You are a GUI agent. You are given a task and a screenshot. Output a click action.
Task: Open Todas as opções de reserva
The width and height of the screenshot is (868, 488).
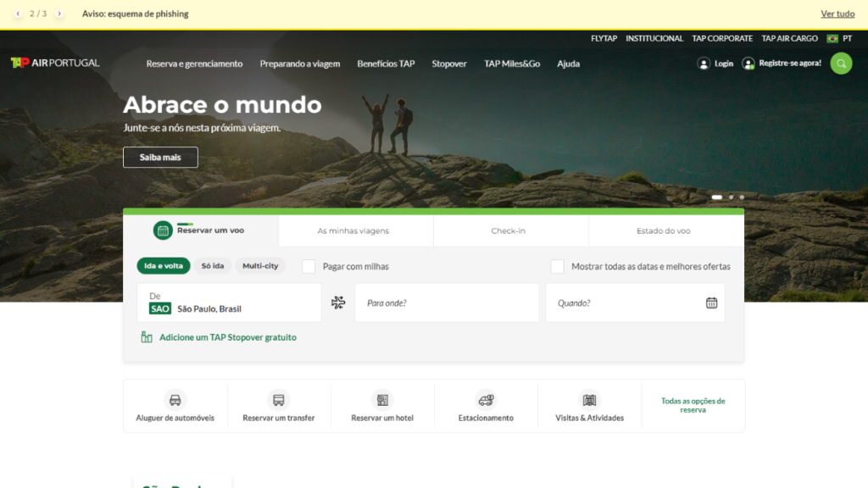point(693,405)
